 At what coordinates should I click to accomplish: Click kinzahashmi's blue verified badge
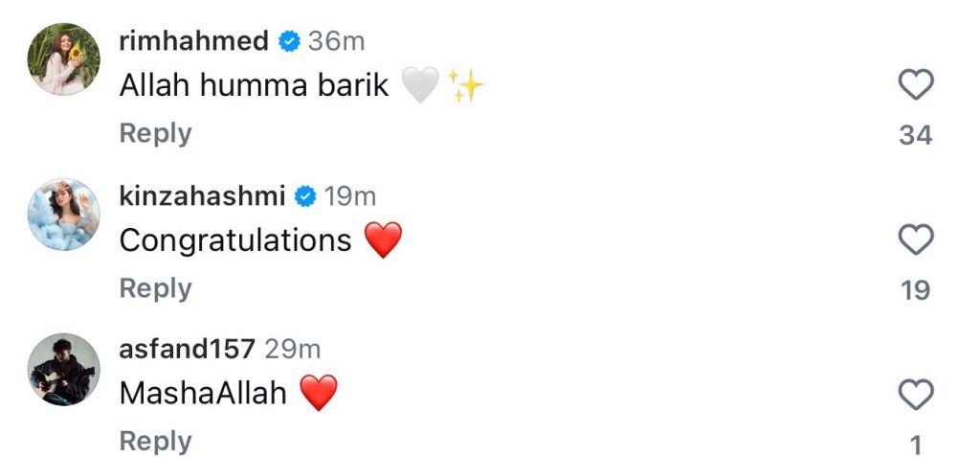point(305,196)
